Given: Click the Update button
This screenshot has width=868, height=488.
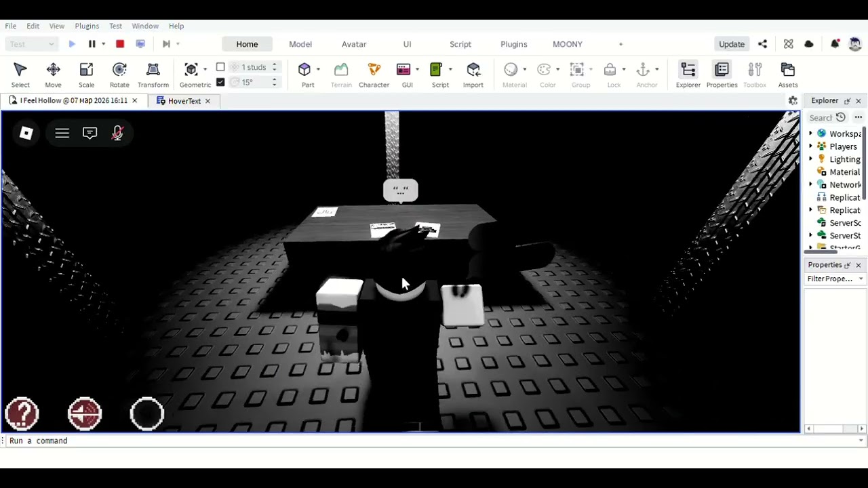Looking at the screenshot, I should [x=732, y=44].
